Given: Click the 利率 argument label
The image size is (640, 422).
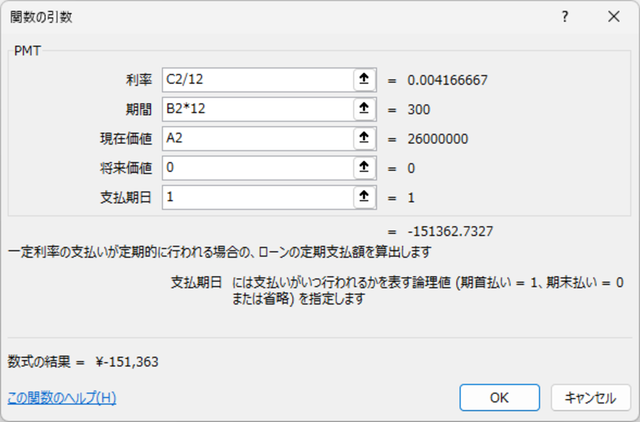Looking at the screenshot, I should click(x=139, y=80).
